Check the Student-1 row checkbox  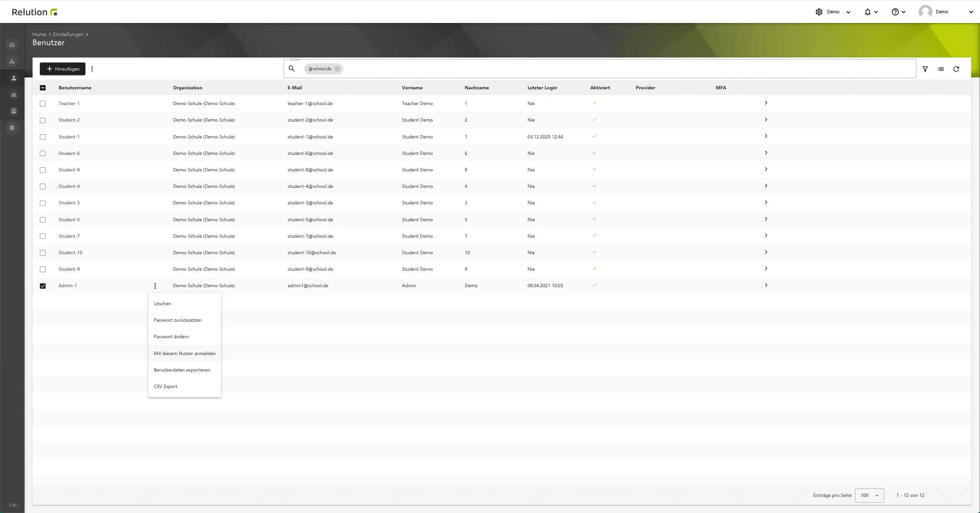[x=43, y=137]
